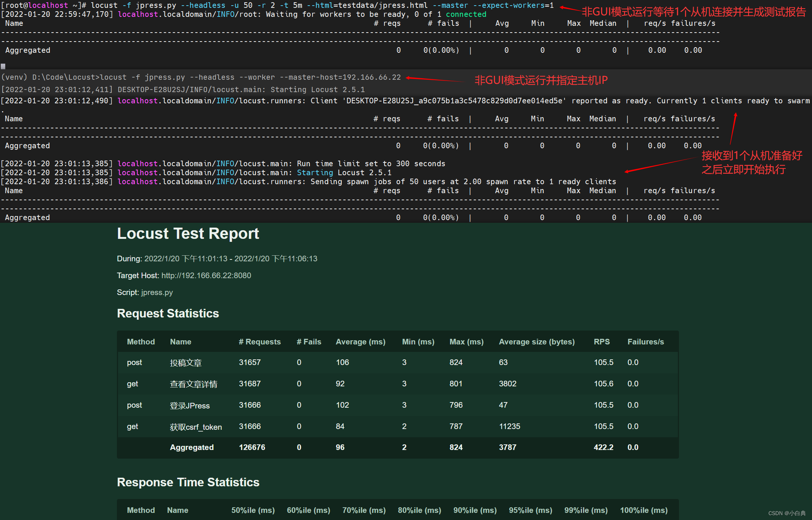812x520 pixels.
Task: Click the Locust Test Report heading
Action: pyautogui.click(x=188, y=234)
